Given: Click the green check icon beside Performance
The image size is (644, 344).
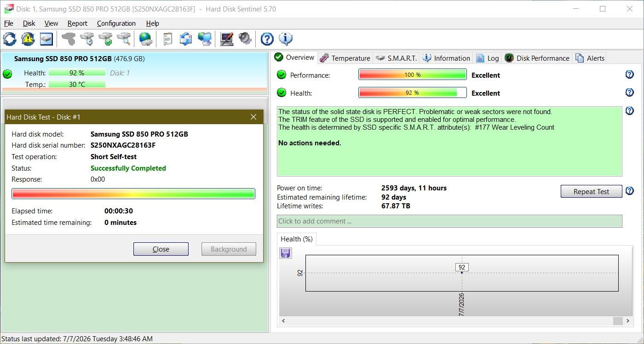Looking at the screenshot, I should click(x=282, y=75).
